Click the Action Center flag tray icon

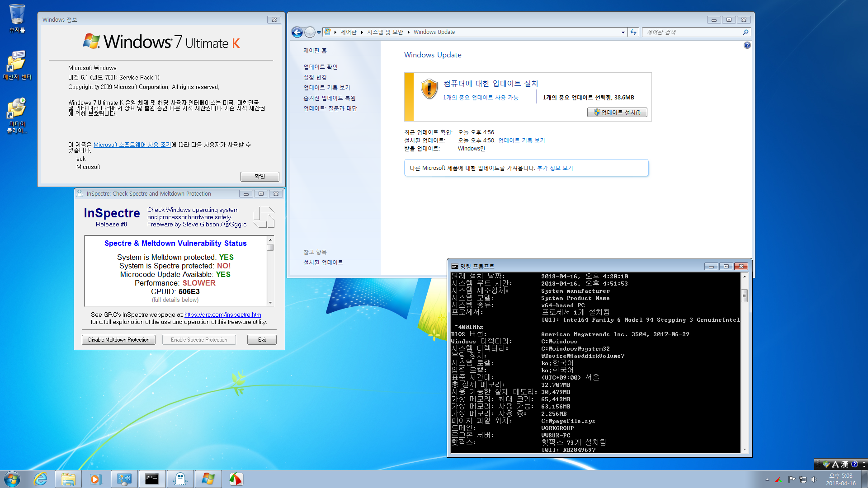pos(792,479)
